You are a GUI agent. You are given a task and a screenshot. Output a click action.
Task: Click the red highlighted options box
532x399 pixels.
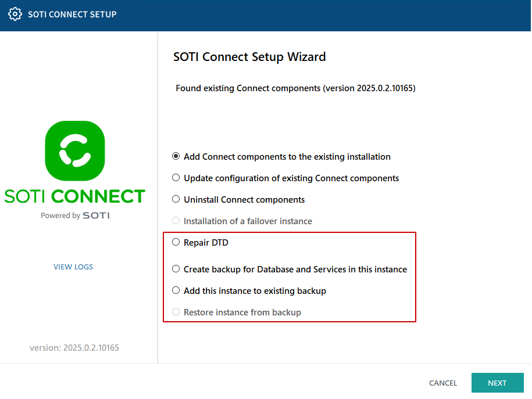tap(290, 277)
